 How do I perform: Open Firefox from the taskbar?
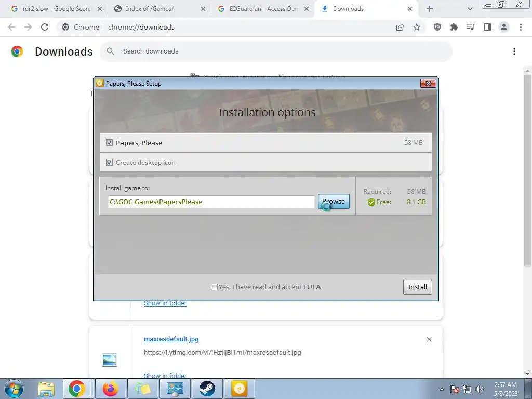click(111, 389)
